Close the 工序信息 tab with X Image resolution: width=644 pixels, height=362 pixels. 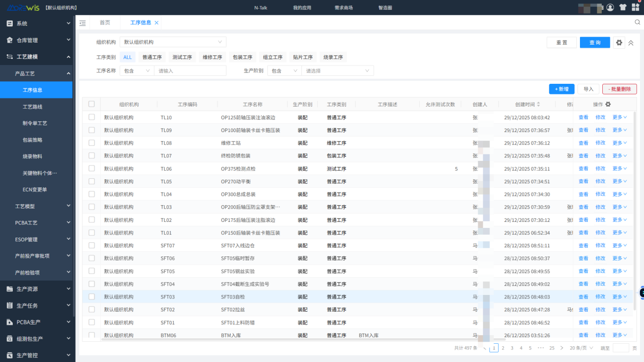157,23
